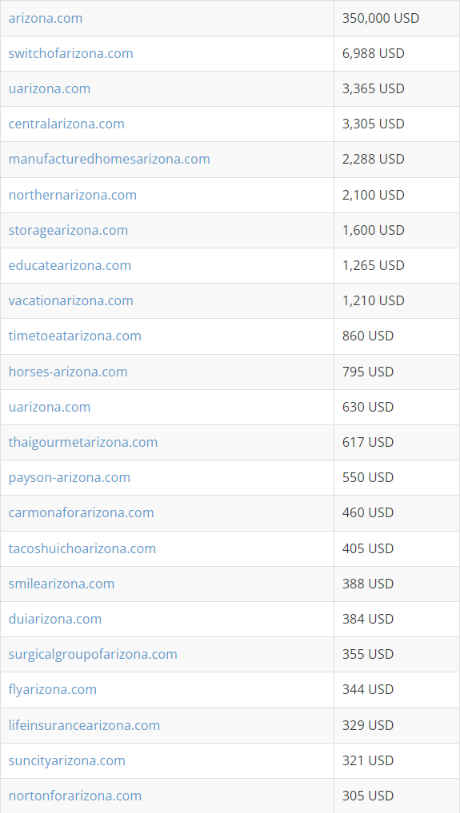The image size is (460, 813).
Task: Visit the centralarizona.com link
Action: [66, 124]
